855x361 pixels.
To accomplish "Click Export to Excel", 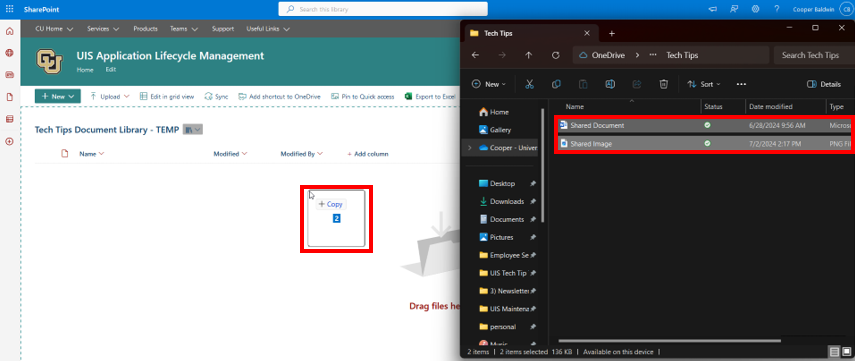I will pos(430,97).
